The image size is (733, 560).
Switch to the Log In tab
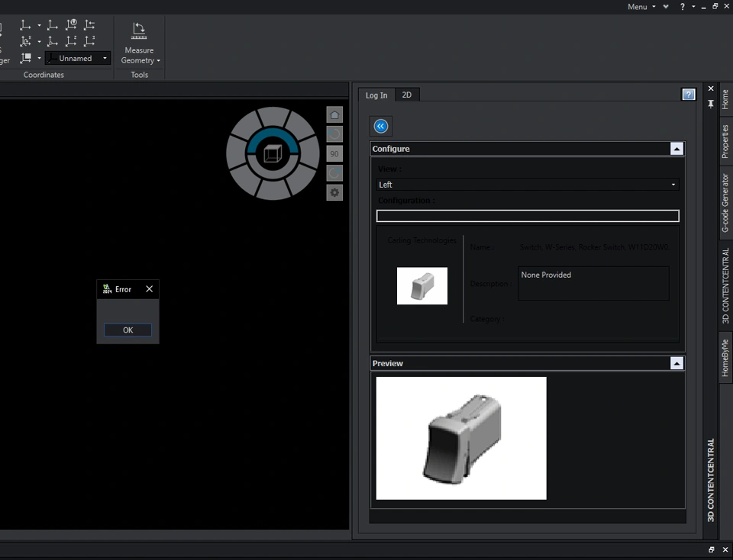point(376,95)
